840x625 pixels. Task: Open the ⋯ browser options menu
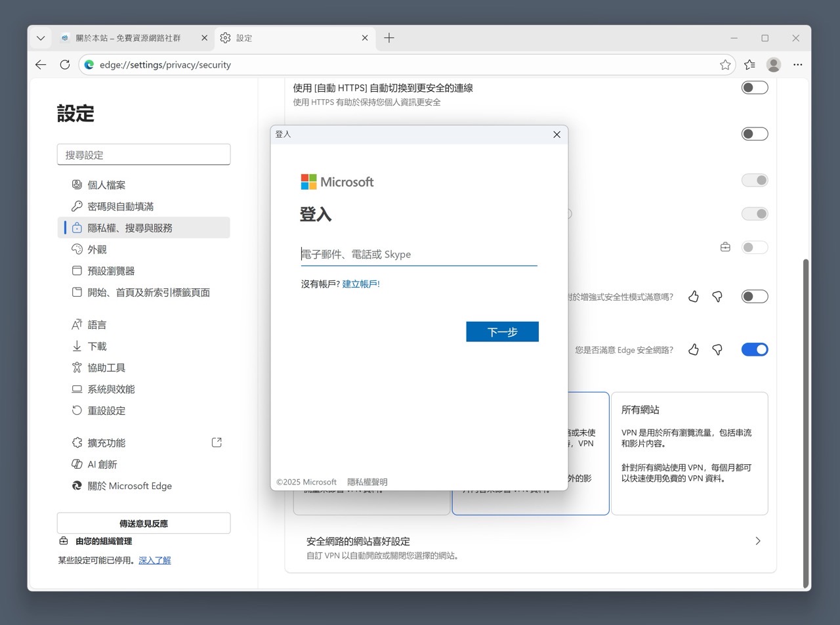click(x=798, y=64)
